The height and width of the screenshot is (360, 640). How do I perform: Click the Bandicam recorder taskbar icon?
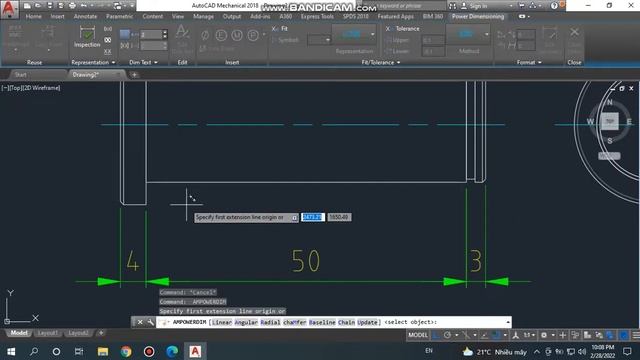(149, 351)
